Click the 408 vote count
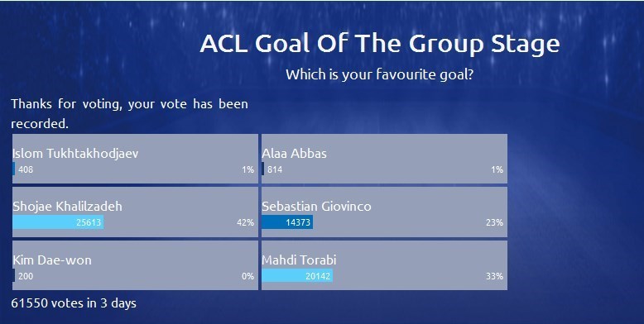The image size is (644, 324). [26, 169]
